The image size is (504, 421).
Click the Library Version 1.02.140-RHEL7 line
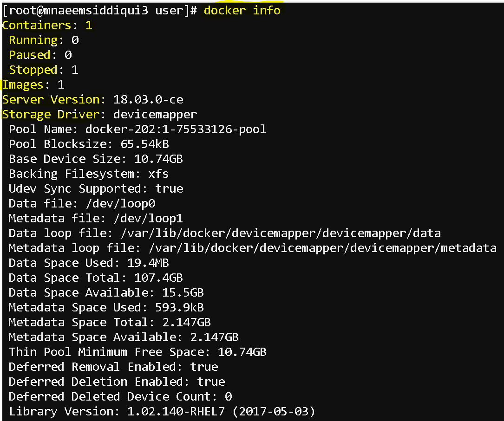162,411
